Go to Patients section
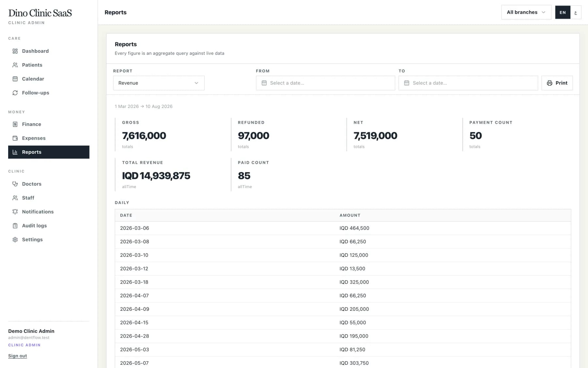This screenshot has width=588, height=368. 49,65
